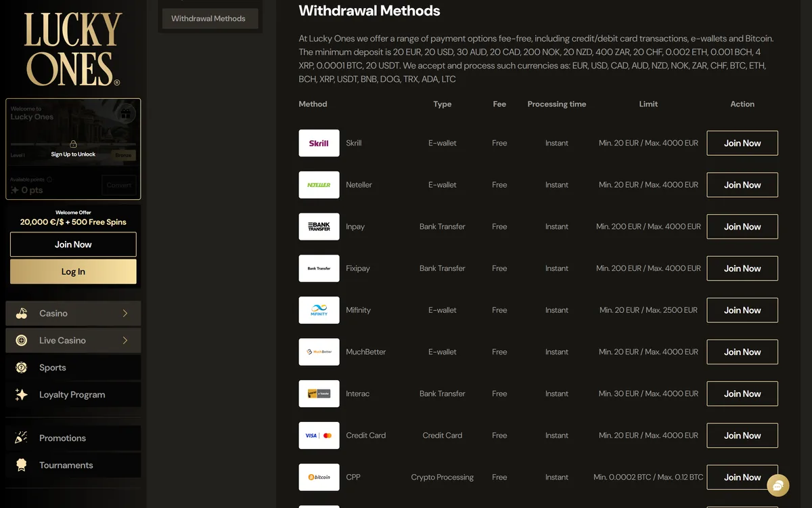Click the Method column header

pos(313,104)
